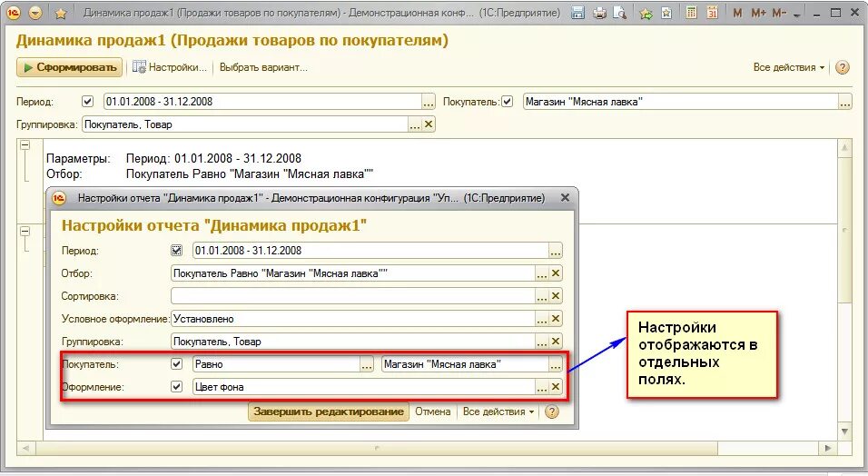Save report with the floppy disk icon
Image resolution: width=868 pixels, height=476 pixels.
coord(577,13)
